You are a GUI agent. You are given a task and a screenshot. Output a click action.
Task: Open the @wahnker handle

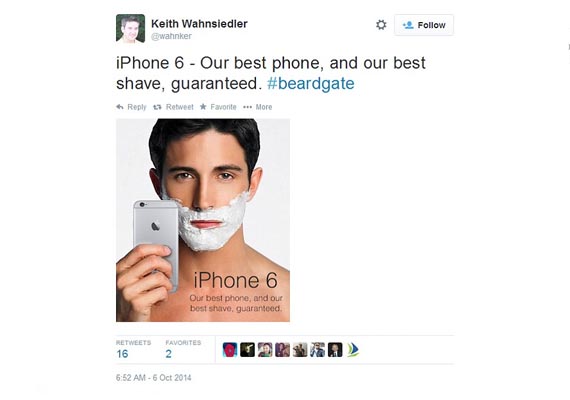(x=171, y=36)
